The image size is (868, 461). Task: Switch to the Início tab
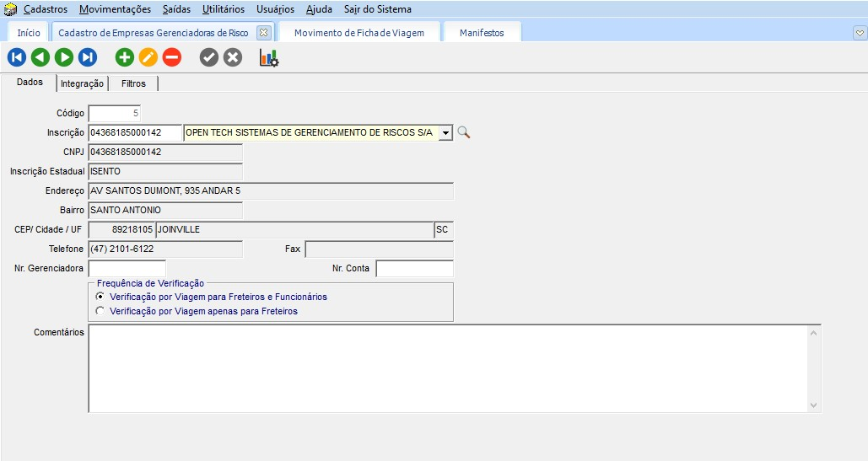pos(29,33)
